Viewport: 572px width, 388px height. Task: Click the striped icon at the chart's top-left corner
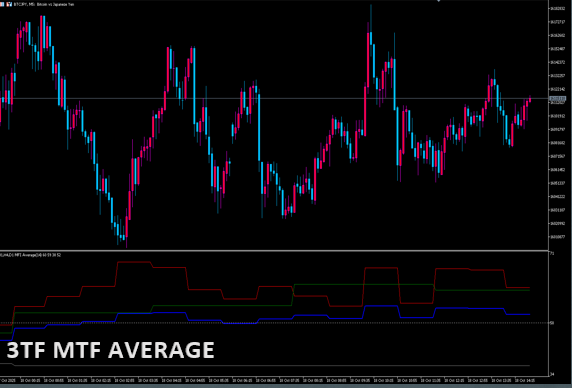click(2, 4)
